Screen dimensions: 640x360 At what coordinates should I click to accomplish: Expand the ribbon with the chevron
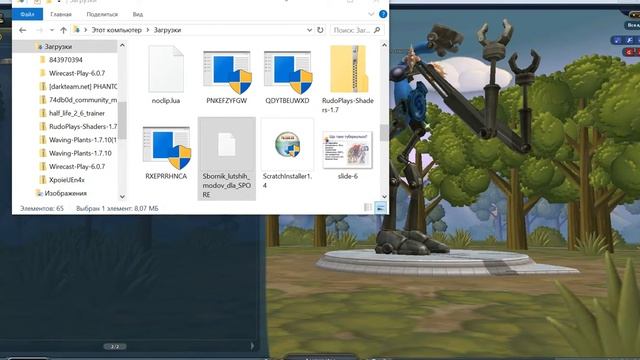pos(371,14)
